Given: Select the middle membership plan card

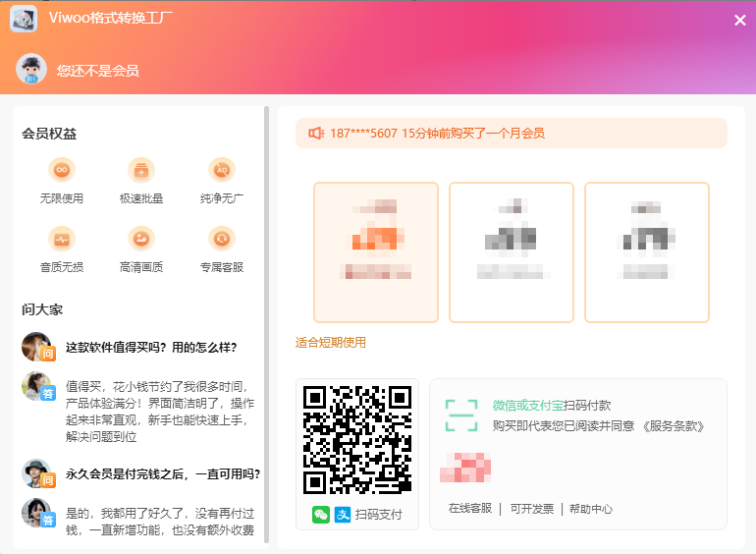Looking at the screenshot, I should 511,252.
